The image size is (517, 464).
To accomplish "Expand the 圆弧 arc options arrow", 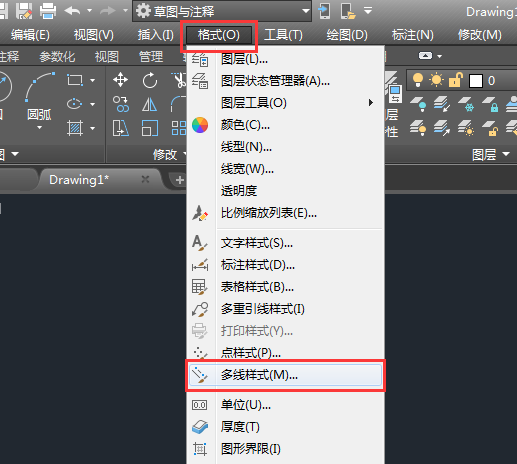I will pos(39,128).
